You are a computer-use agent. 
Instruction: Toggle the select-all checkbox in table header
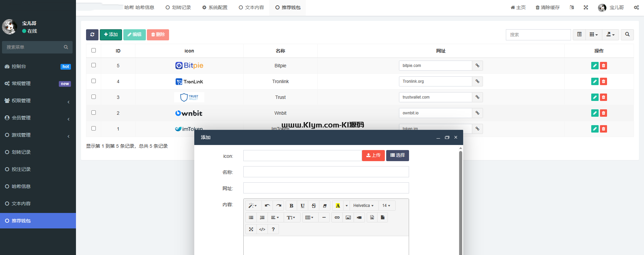point(93,50)
